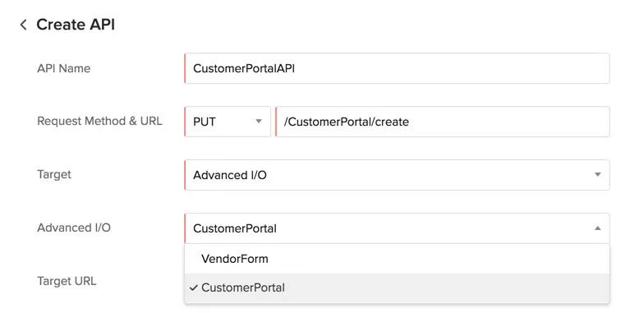
Task: Click the API Name label
Action: pyautogui.click(x=64, y=68)
